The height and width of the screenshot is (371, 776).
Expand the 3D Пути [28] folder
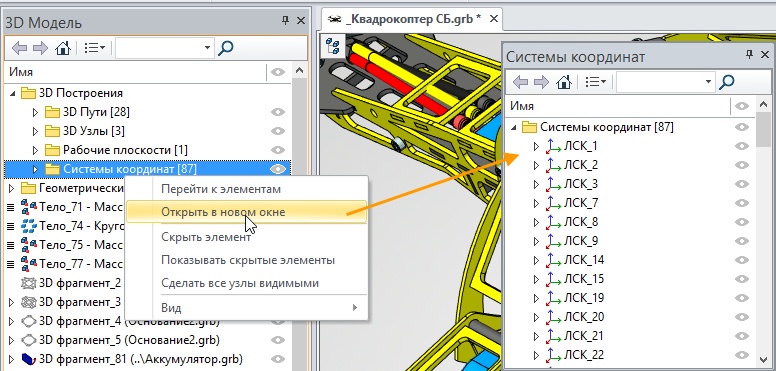click(x=35, y=112)
